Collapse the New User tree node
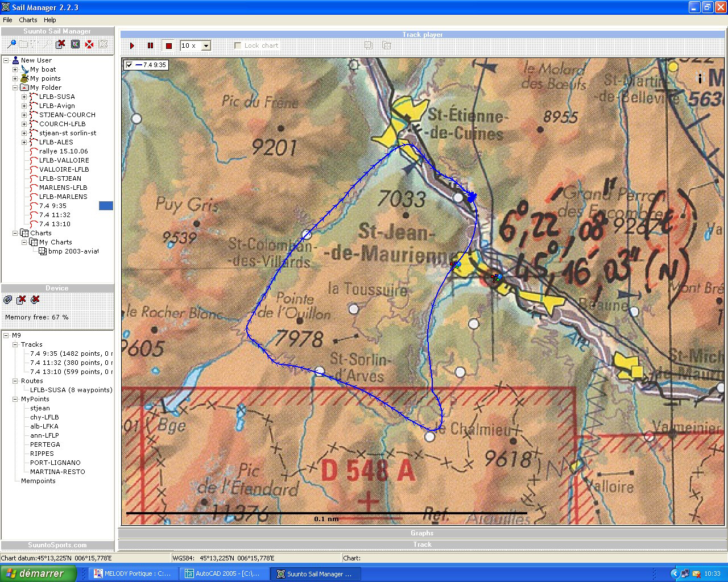 click(6, 60)
